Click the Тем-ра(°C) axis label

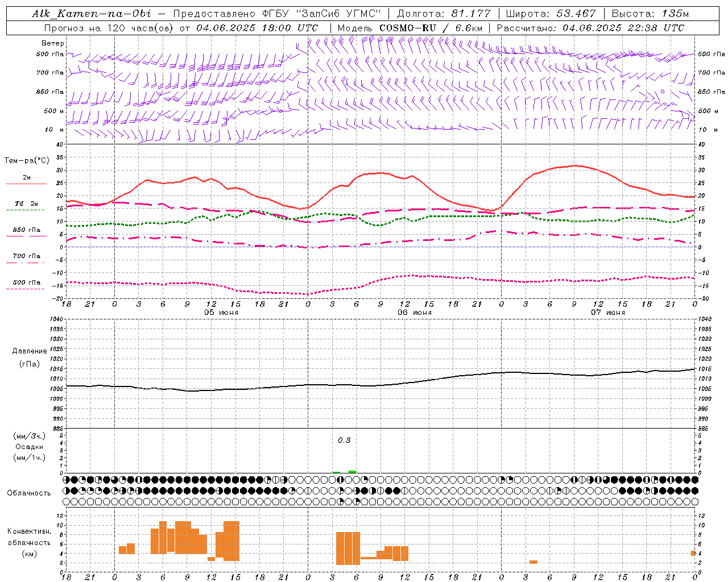[27, 161]
